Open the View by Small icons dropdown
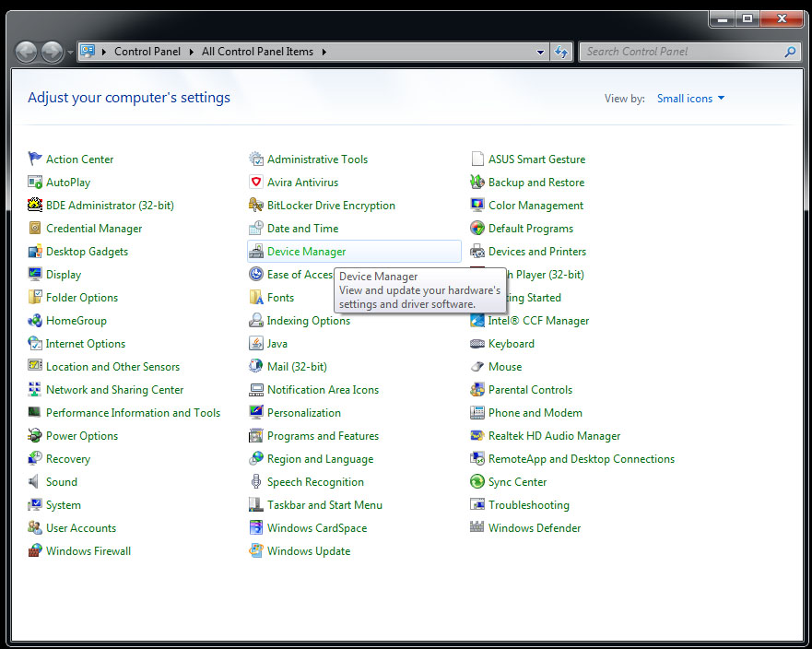The width and height of the screenshot is (812, 649). [x=691, y=98]
